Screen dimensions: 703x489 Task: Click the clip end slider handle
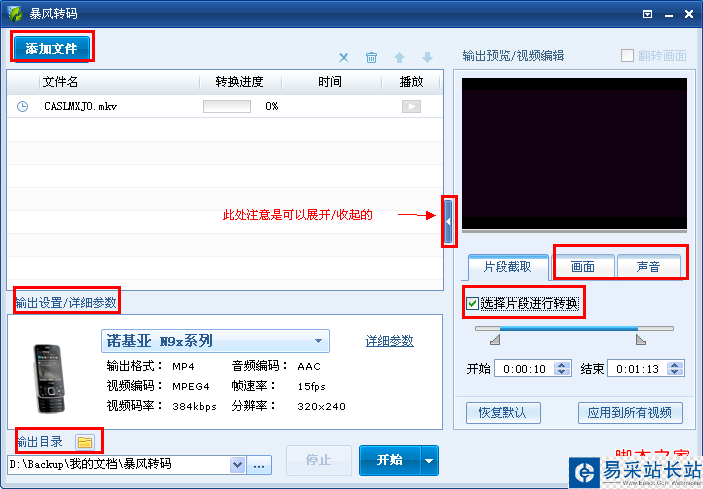click(641, 340)
